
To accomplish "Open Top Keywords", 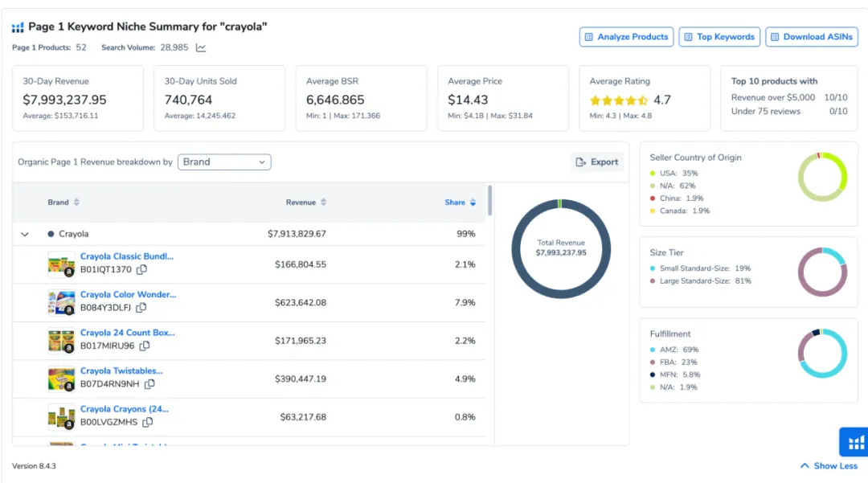I will [x=719, y=37].
